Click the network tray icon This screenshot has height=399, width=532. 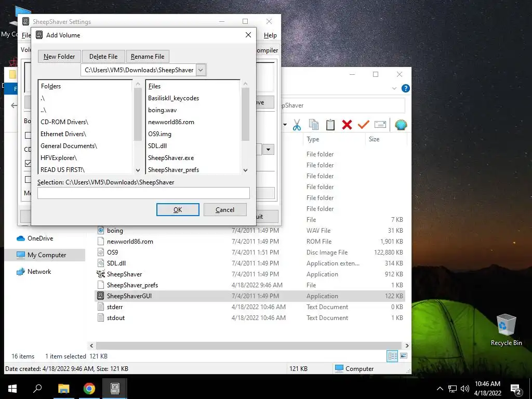tap(453, 389)
